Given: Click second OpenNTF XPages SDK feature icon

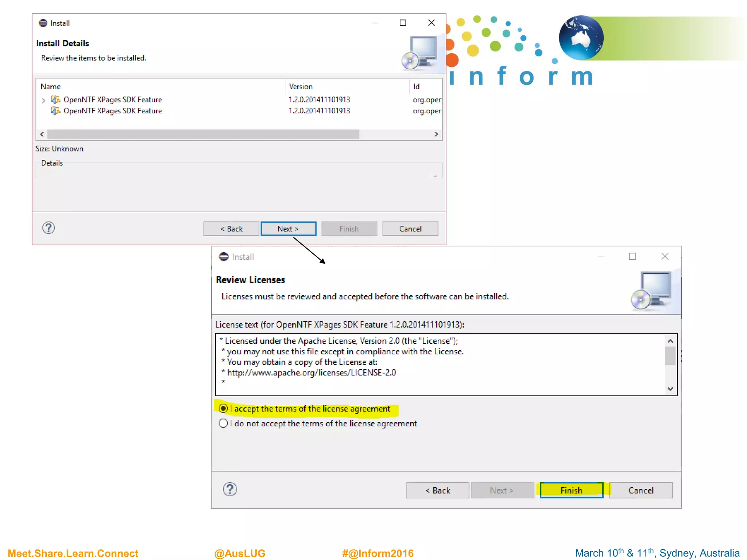Looking at the screenshot, I should point(55,111).
